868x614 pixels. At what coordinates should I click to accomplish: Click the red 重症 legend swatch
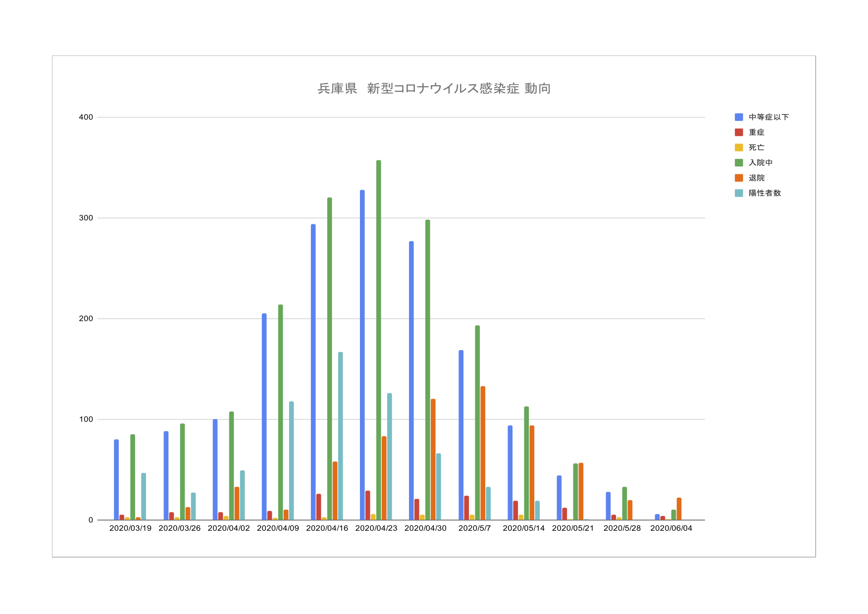(x=739, y=132)
